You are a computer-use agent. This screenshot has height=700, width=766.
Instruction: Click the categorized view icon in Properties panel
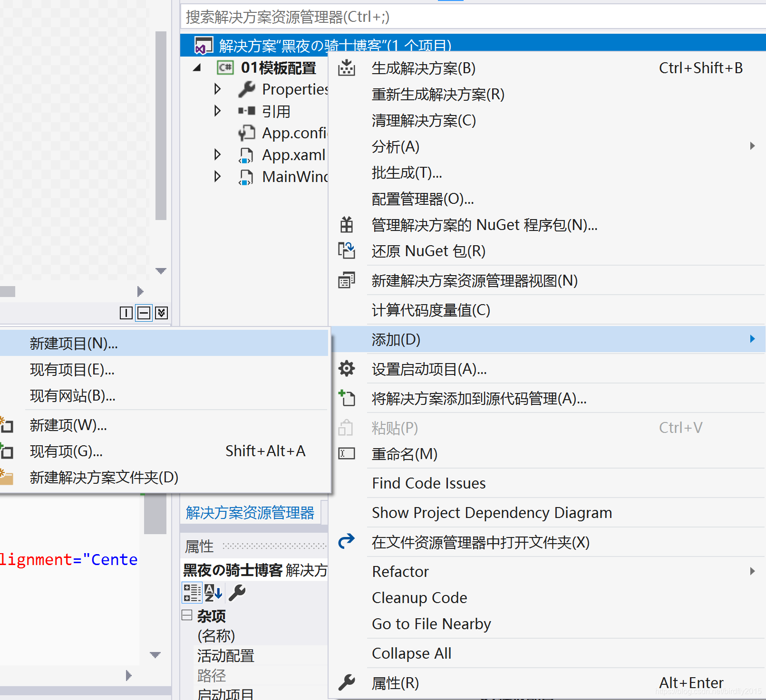[192, 593]
